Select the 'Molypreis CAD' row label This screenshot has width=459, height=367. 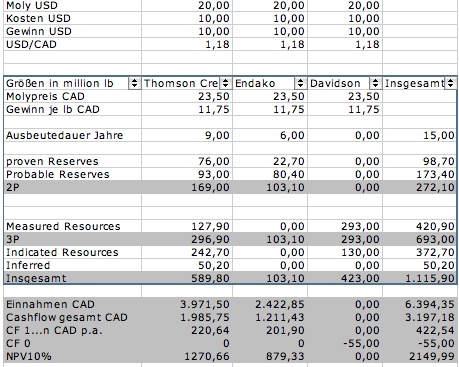coord(72,96)
